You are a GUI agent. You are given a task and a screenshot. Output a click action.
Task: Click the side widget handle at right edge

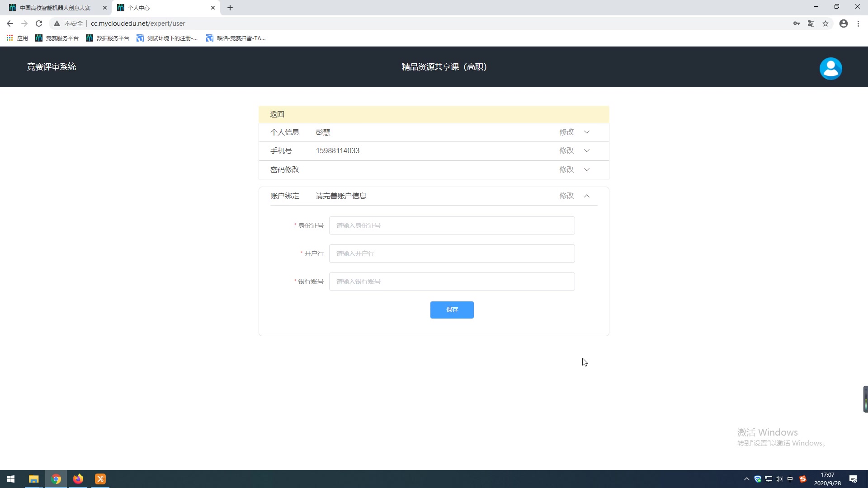pyautogui.click(x=865, y=399)
